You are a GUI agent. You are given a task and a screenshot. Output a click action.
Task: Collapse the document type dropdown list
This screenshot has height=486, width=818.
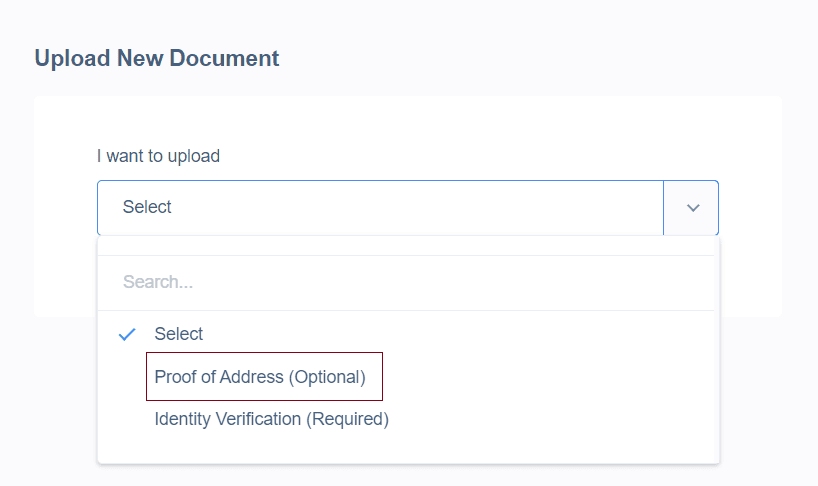click(692, 208)
